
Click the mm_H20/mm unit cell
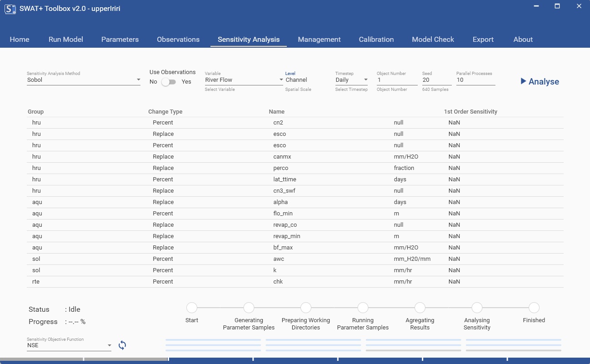point(412,259)
